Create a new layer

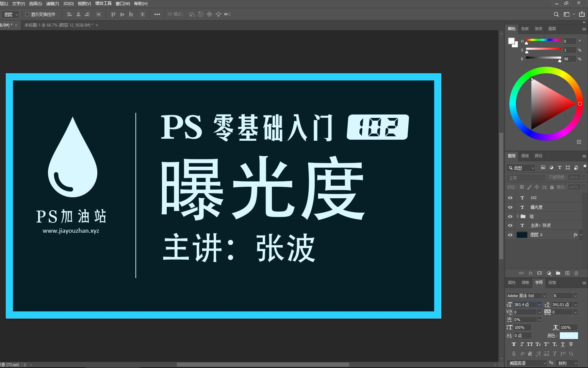click(567, 273)
